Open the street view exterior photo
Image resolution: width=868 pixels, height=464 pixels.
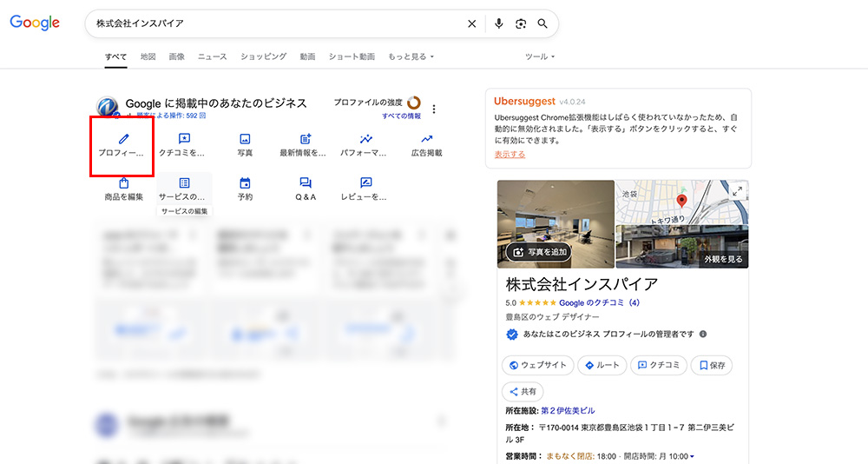point(682,247)
